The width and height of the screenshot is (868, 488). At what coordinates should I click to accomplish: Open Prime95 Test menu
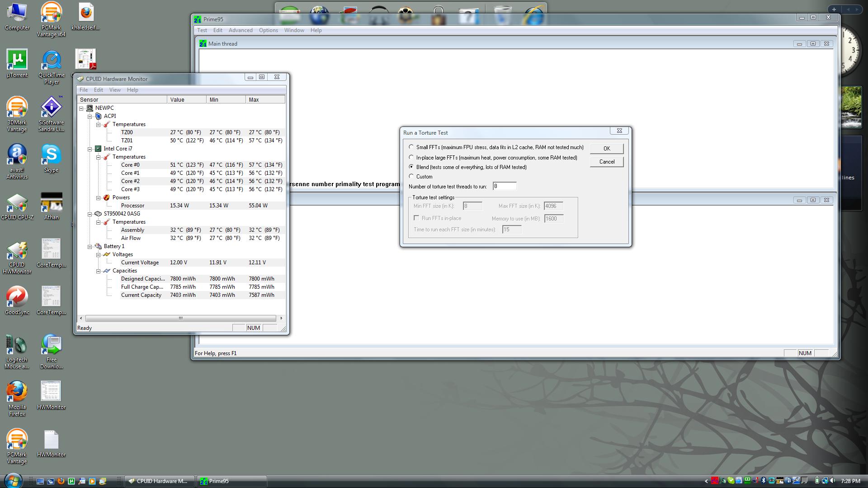202,30
